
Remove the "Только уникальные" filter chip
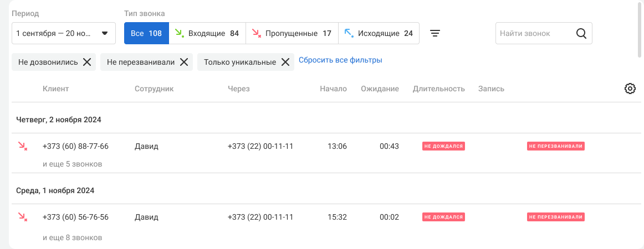285,62
